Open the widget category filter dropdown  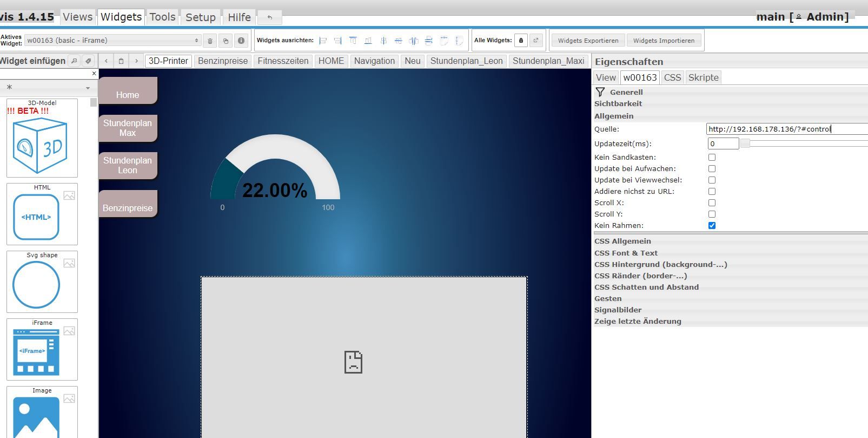click(x=49, y=87)
